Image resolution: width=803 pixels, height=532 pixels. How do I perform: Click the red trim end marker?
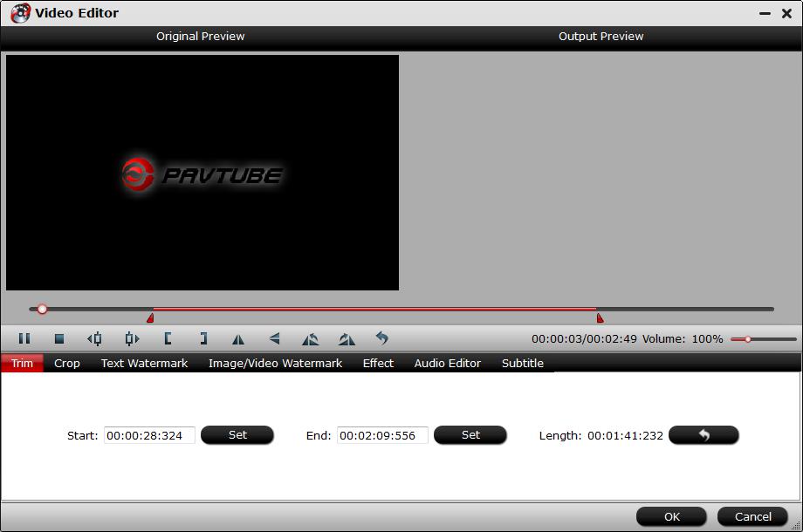600,317
